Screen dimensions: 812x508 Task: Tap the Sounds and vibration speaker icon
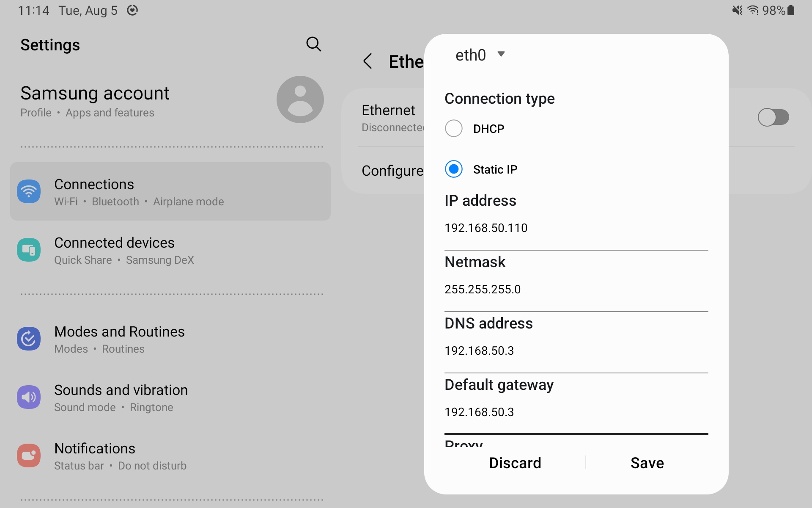click(29, 397)
